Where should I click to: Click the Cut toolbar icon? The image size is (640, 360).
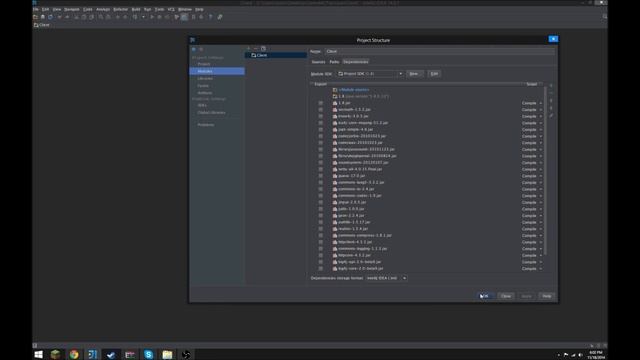coord(76,17)
